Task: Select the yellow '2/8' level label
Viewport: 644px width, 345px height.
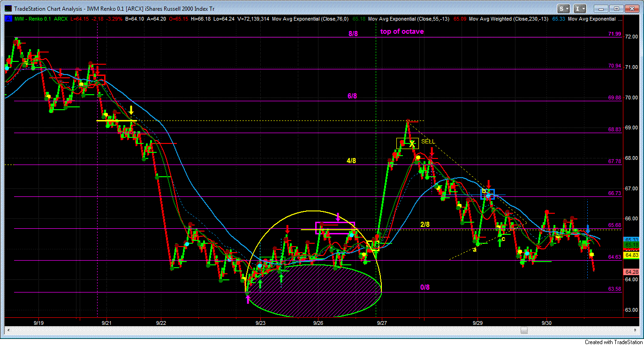Action: [425, 225]
